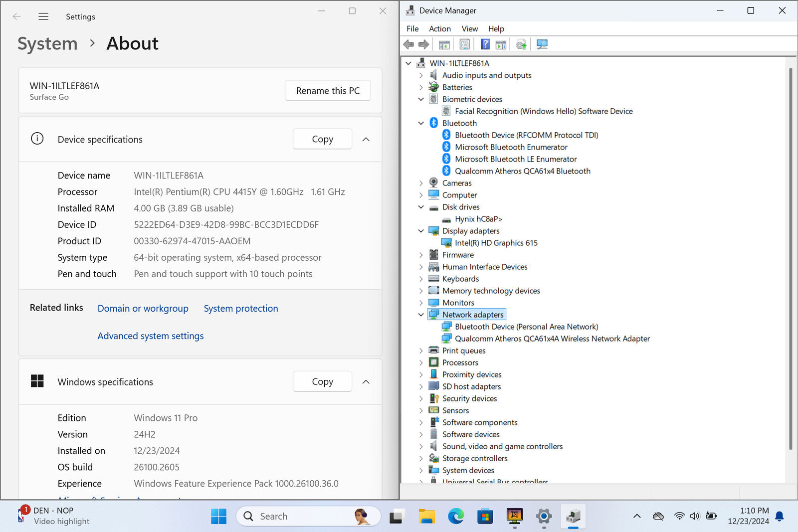Screen dimensions: 798x532
Task: Collapse the Network adapters tree node
Action: (421, 315)
